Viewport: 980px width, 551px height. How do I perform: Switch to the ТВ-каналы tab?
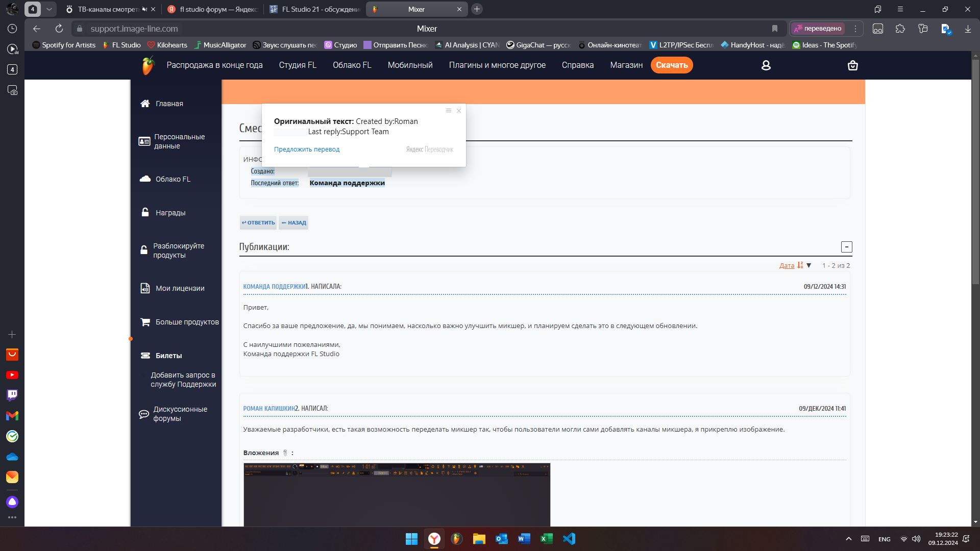[110, 9]
